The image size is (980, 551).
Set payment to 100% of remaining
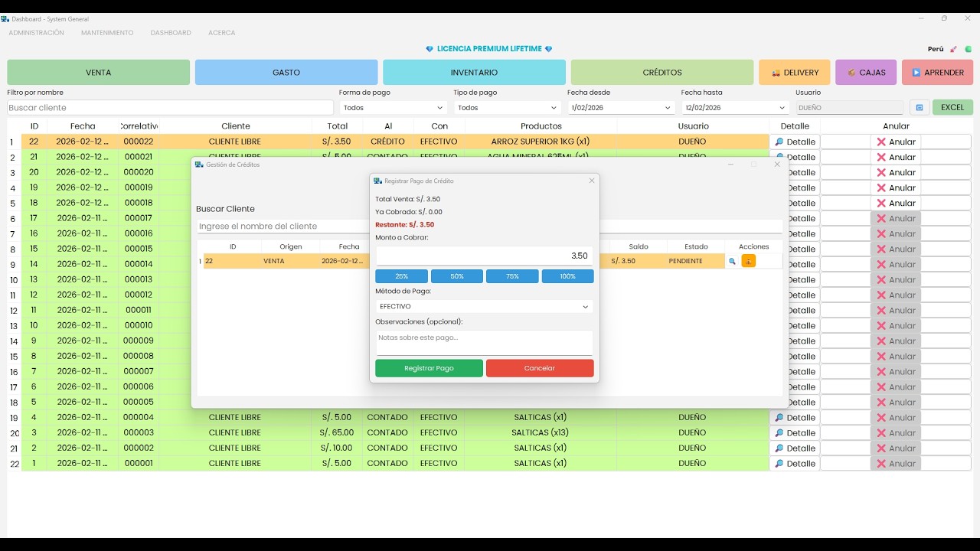click(568, 276)
